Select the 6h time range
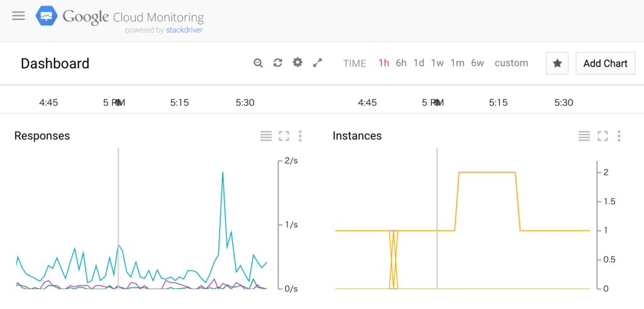The width and height of the screenshot is (644, 309). [x=401, y=64]
